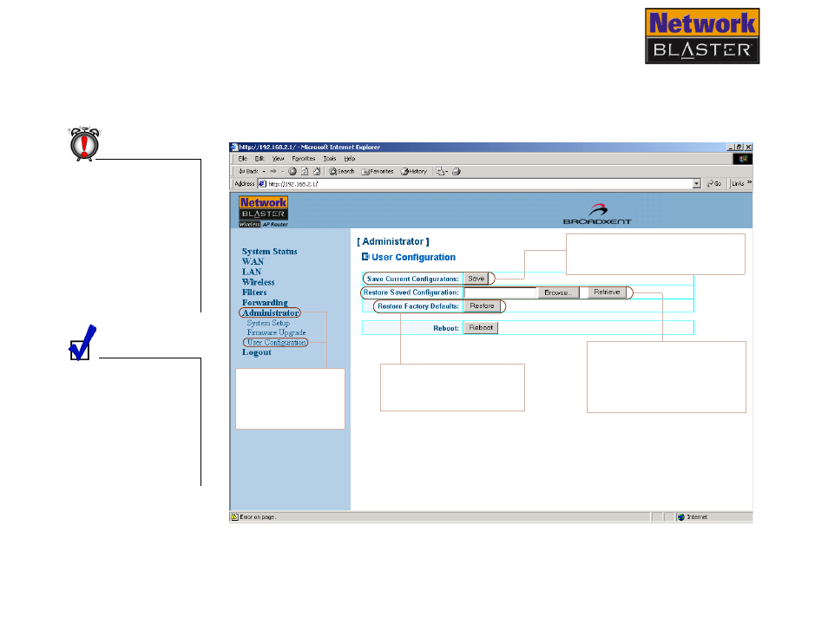This screenshot has width=828, height=644.
Task: Go back using the Back toolbar button
Action: tap(248, 172)
